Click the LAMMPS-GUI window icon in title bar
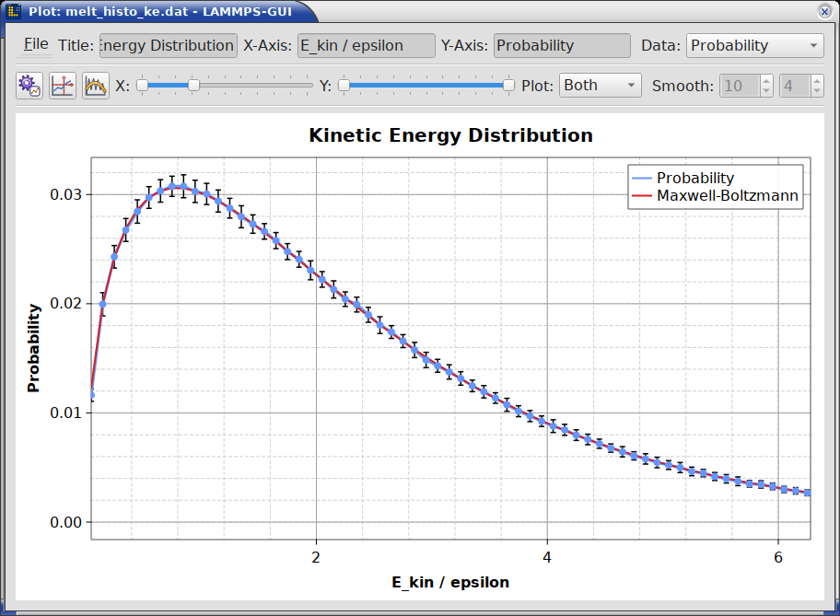The image size is (840, 616). click(14, 11)
